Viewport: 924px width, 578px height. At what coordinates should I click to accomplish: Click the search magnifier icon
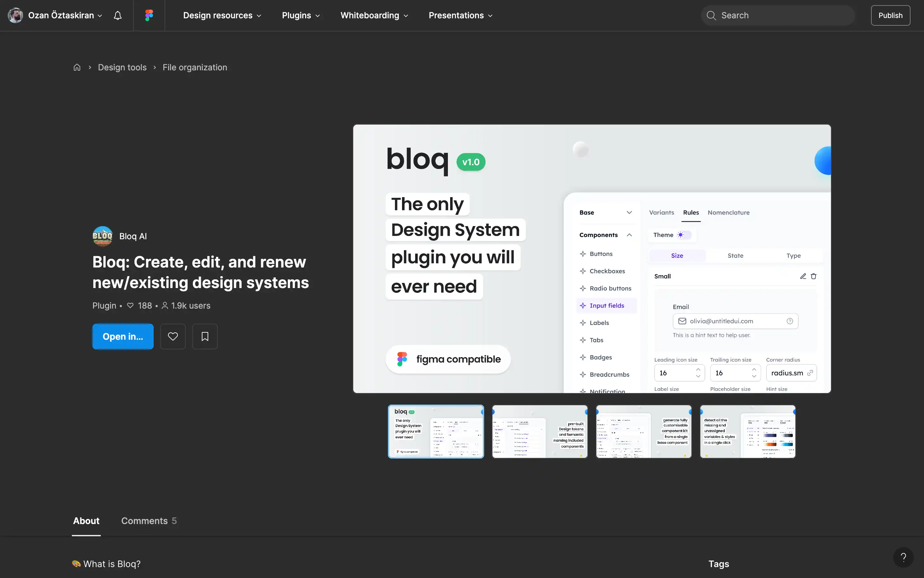pos(711,15)
